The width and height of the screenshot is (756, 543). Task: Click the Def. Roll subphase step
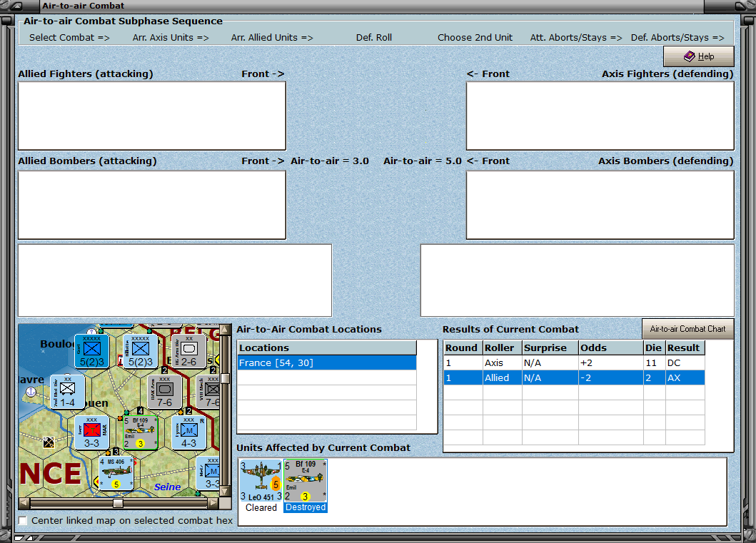(x=374, y=38)
